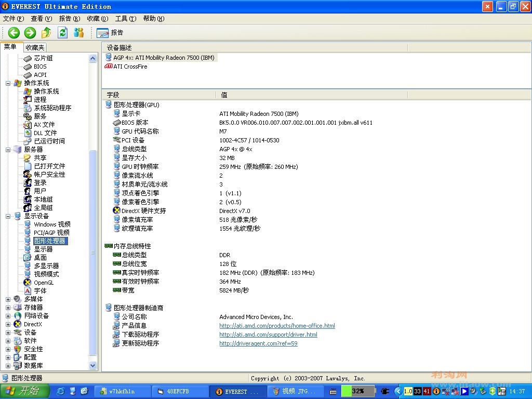
Task: Select AGP 4x ATI Mobility Radeon 7500 device
Action: (x=164, y=58)
